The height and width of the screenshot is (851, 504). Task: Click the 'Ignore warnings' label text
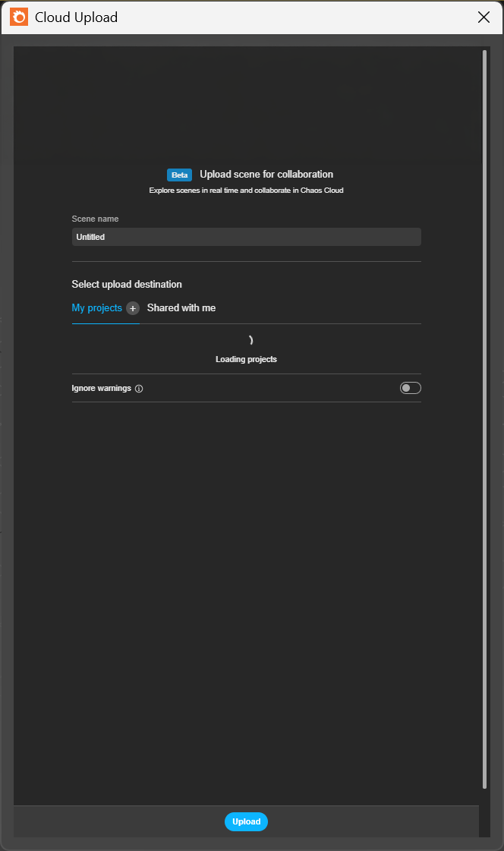(102, 388)
